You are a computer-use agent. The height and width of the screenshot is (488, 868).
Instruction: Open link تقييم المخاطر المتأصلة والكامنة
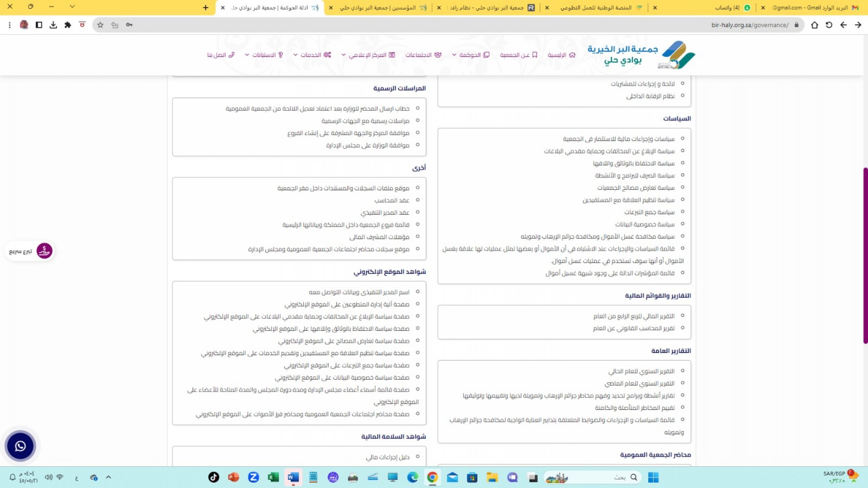coord(635,408)
